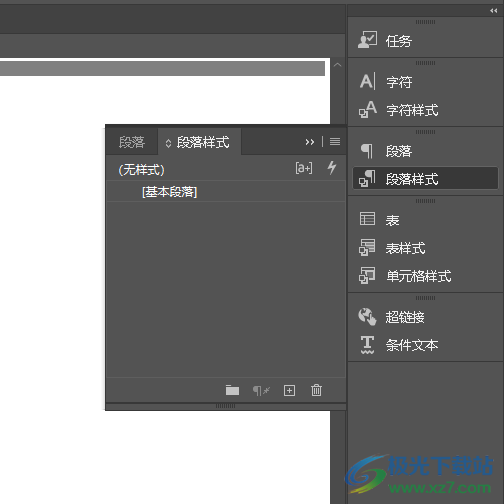This screenshot has width=504, height=504.
Task: Open the 超链接 panel icon
Action: point(367,316)
